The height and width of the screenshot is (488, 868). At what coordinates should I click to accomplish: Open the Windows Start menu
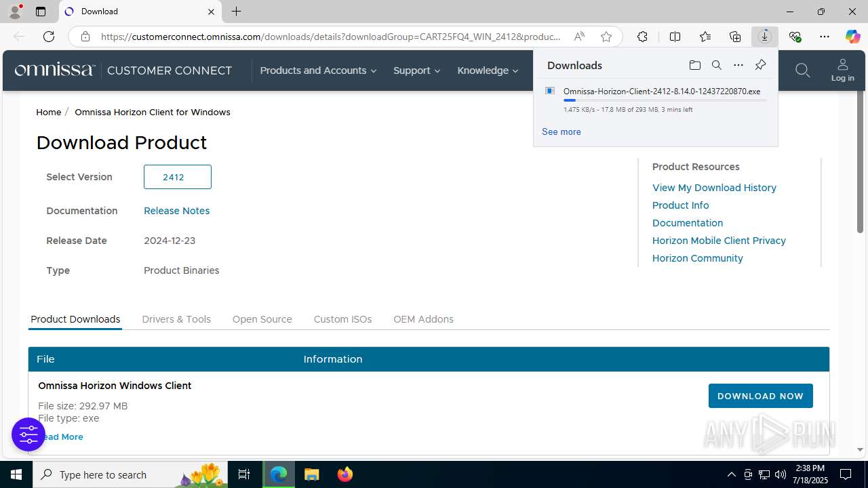16,474
